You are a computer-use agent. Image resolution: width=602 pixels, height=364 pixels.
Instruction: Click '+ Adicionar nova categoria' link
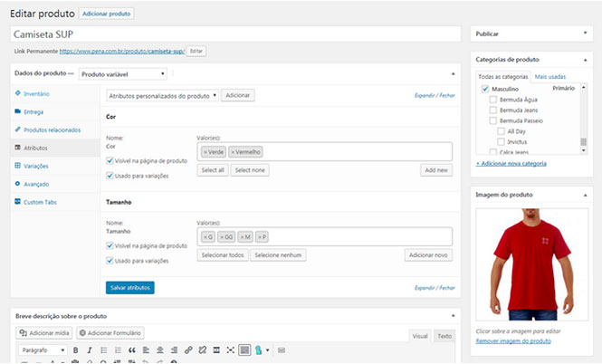511,163
